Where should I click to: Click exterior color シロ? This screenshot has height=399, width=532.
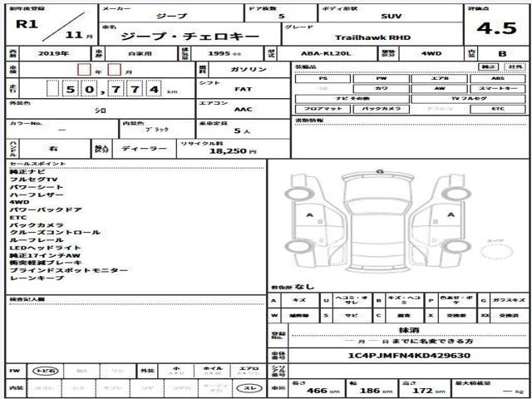coord(100,111)
